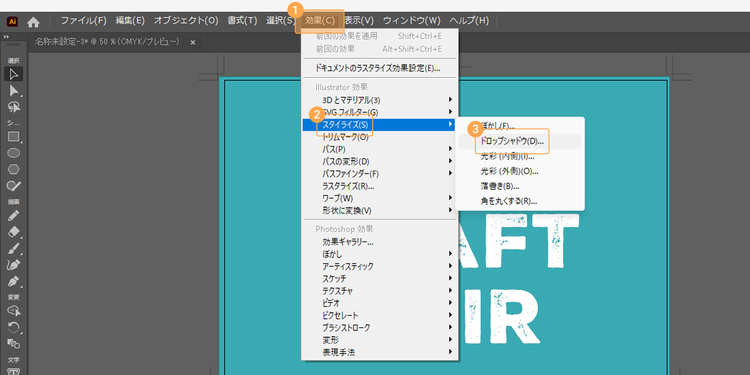Viewport: 750px width, 375px height.
Task: Choose ドキュメントのラスタライズ効果設定(E)...
Action: click(380, 68)
